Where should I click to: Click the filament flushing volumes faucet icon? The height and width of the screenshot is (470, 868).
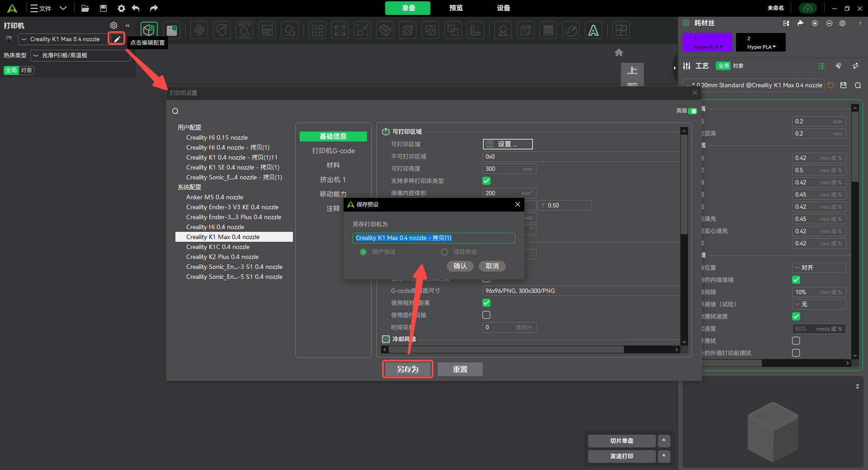point(801,23)
